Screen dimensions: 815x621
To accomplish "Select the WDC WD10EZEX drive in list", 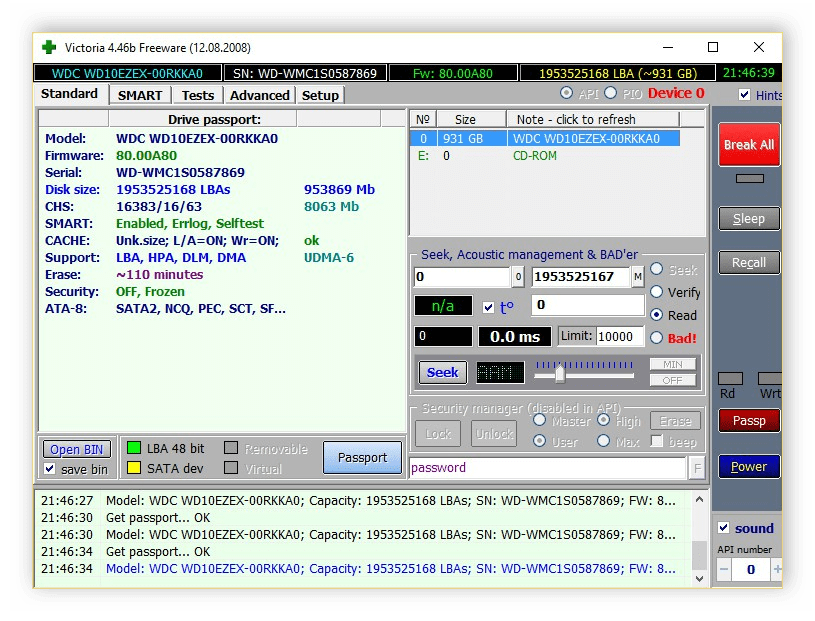I will pyautogui.click(x=585, y=138).
